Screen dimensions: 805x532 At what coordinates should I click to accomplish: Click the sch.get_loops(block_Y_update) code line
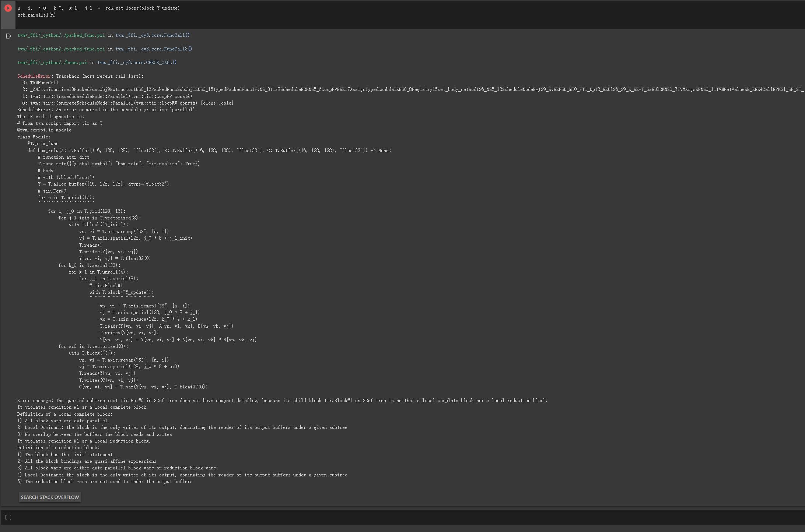[x=99, y=8]
